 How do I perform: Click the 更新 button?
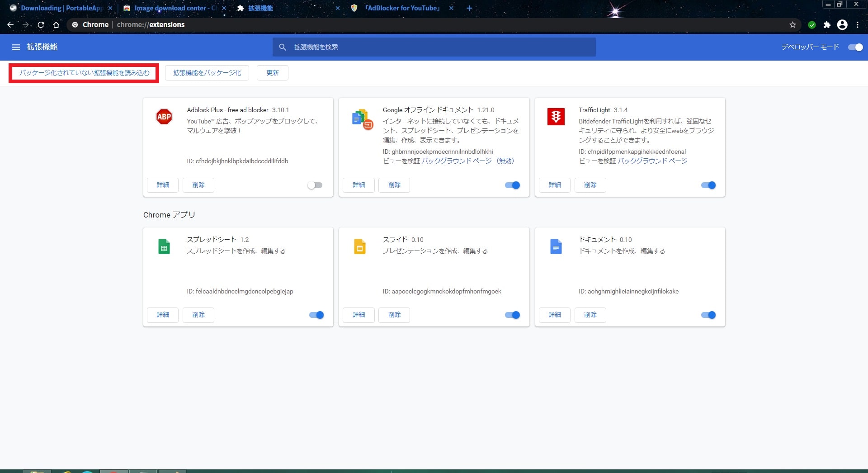273,73
